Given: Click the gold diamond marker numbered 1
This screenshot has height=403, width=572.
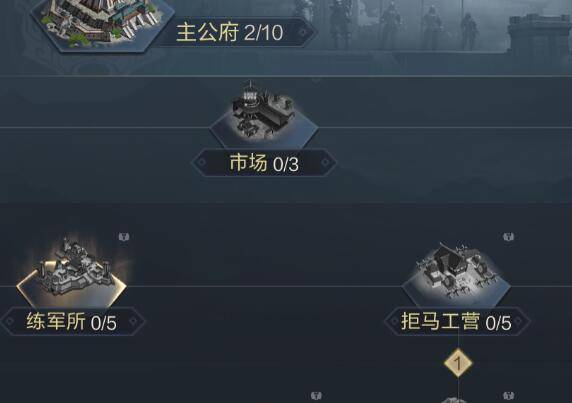Looking at the screenshot, I should (458, 363).
